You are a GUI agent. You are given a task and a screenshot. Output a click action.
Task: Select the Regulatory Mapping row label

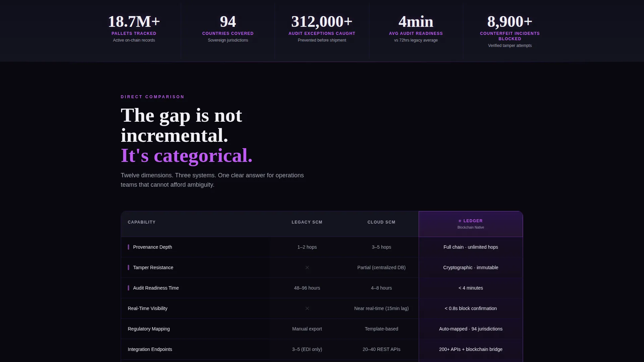(149, 329)
